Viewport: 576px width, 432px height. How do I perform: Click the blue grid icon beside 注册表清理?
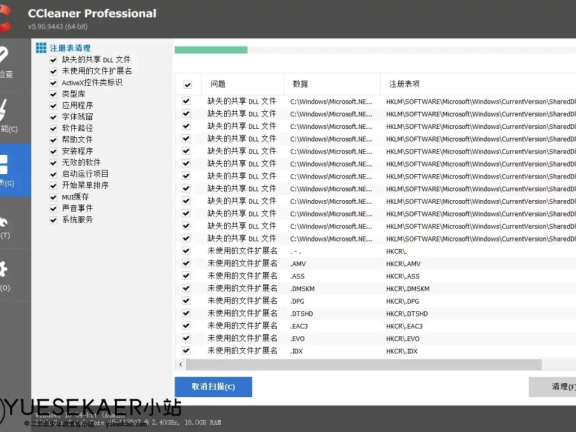41,48
